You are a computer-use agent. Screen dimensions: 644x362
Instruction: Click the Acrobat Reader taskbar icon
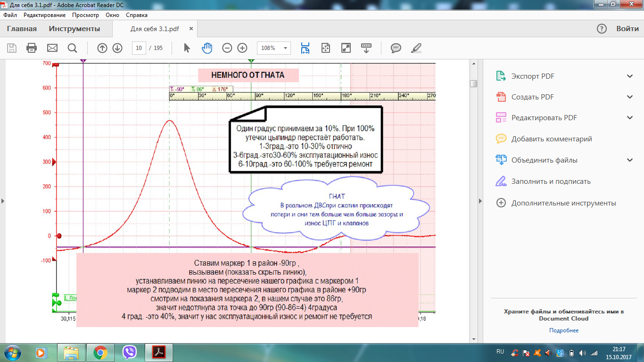tap(159, 353)
